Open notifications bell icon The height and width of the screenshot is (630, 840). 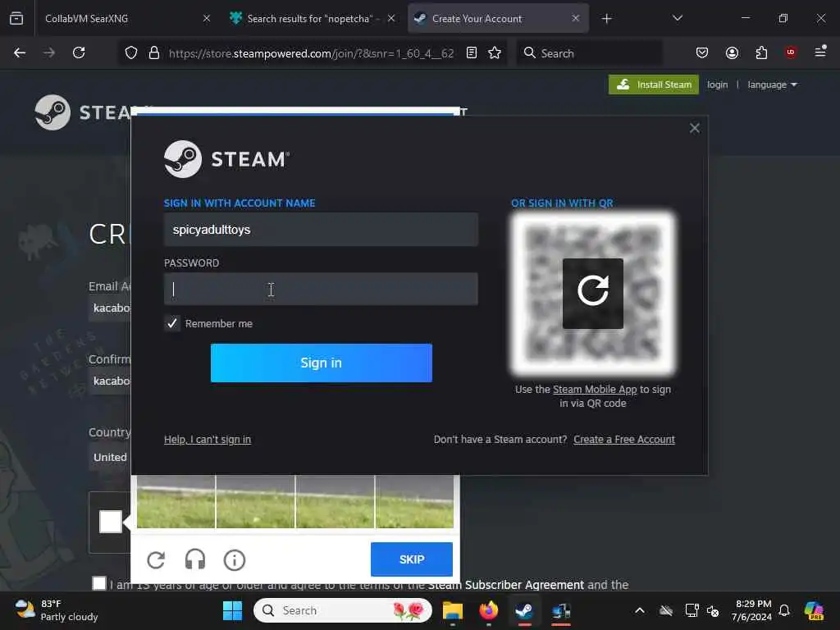784,610
